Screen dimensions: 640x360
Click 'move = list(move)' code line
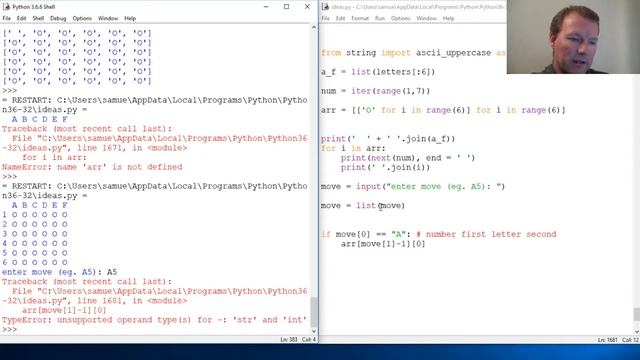(363, 206)
